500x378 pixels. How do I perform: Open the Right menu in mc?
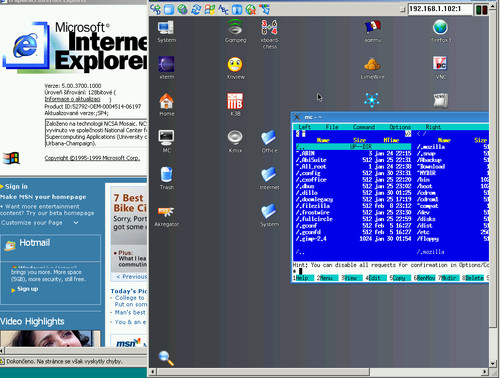433,127
